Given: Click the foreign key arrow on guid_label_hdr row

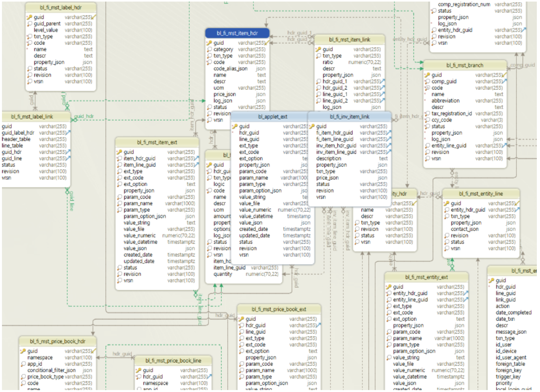Looking at the screenshot, I should click(x=68, y=133).
